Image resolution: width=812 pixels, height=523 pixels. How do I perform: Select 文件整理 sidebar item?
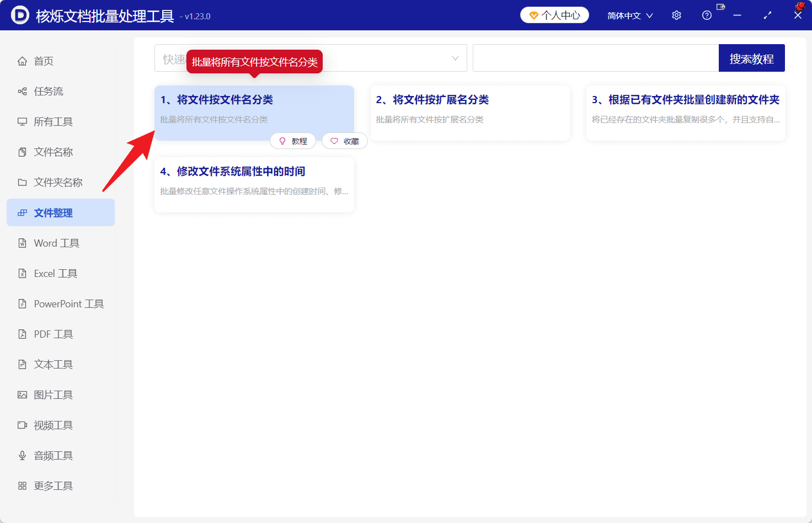(61, 212)
